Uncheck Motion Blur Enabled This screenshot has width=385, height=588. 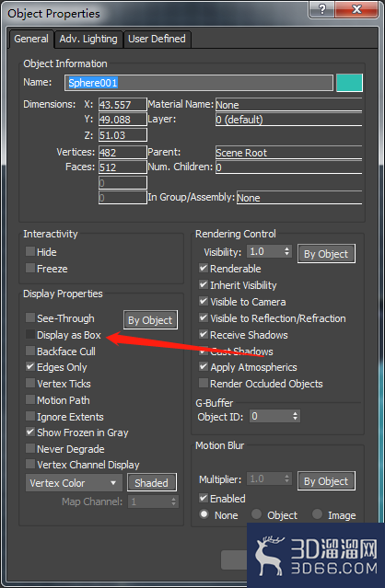(x=204, y=498)
